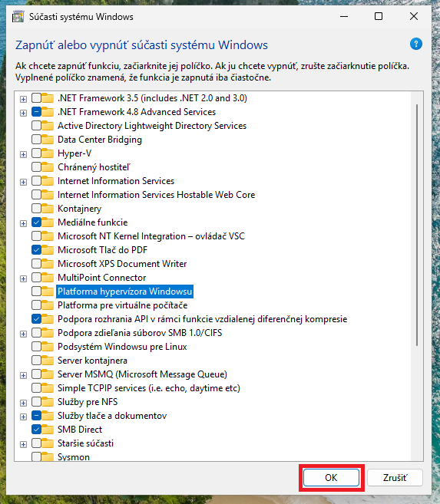Check Platforma hypervízora Windowsu checkbox
Viewport: 440px width, 504px height.
[x=36, y=292]
